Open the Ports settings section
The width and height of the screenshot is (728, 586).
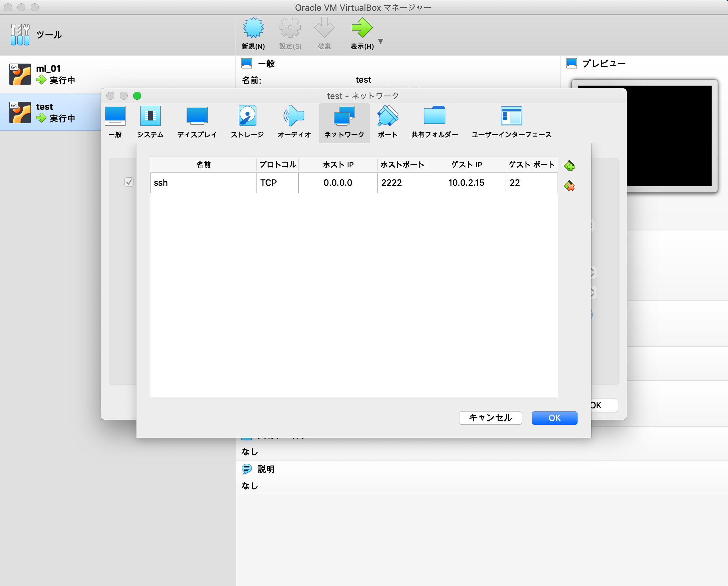click(387, 122)
